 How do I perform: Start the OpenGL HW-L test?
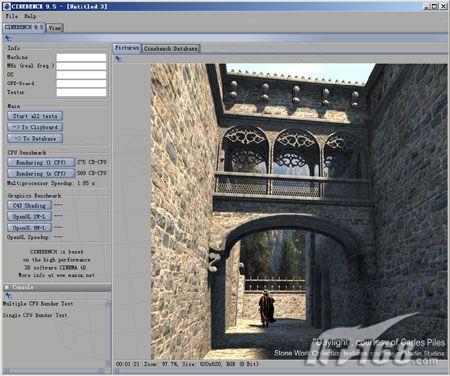point(30,228)
